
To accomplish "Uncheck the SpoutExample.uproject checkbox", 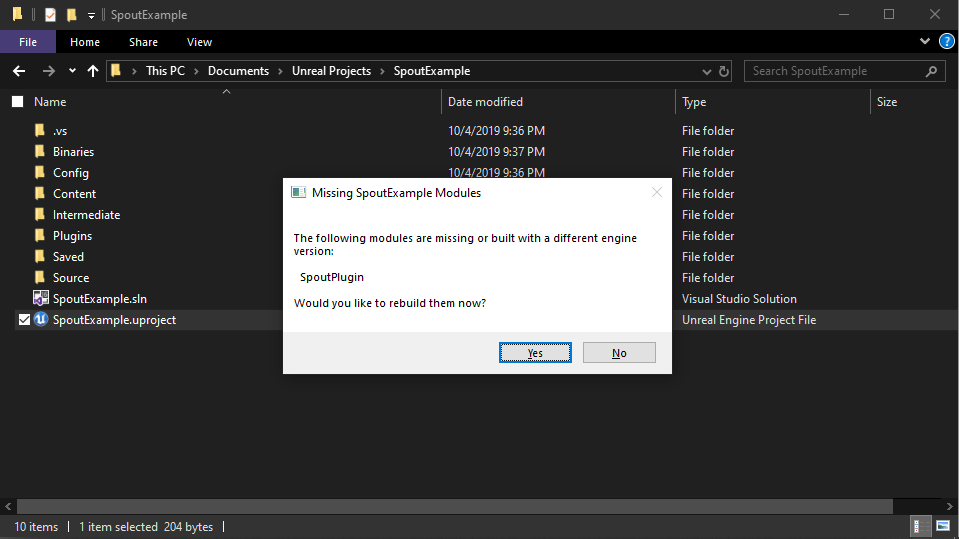I will pos(24,319).
